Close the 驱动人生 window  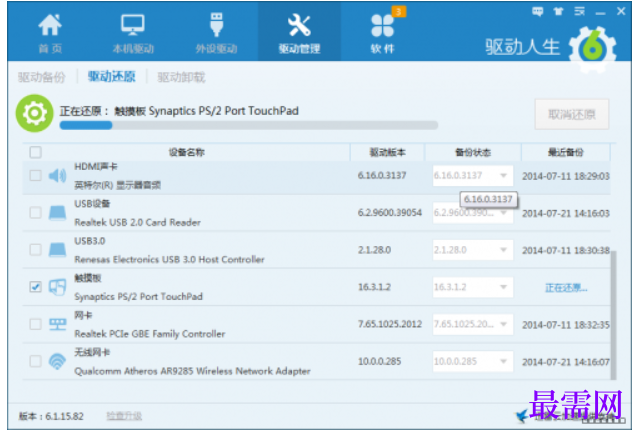pyautogui.click(x=621, y=11)
